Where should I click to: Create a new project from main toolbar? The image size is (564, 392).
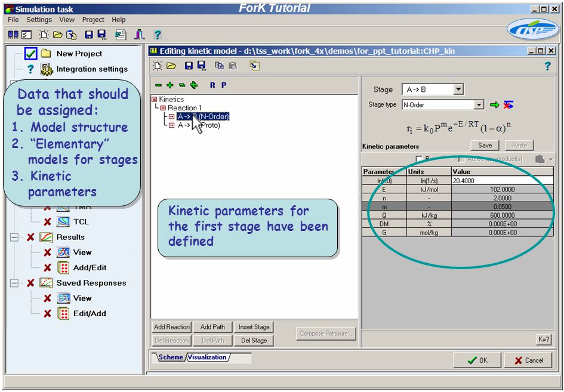pyautogui.click(x=44, y=35)
